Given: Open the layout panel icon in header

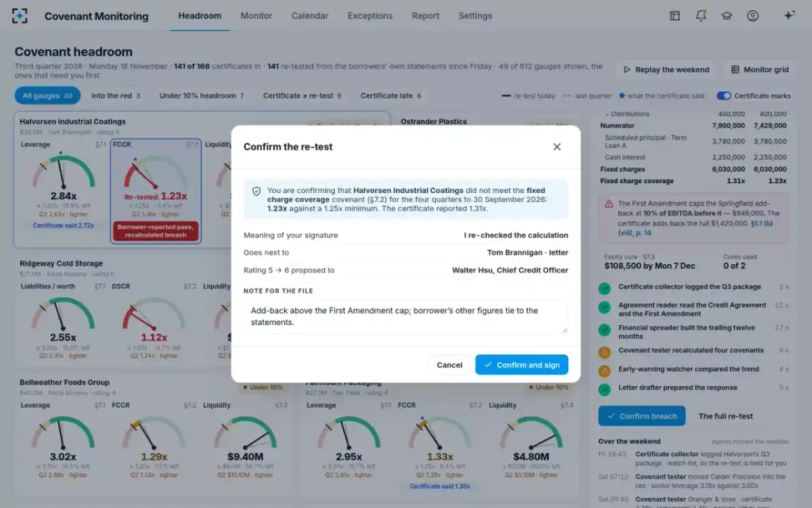Looking at the screenshot, I should point(675,16).
